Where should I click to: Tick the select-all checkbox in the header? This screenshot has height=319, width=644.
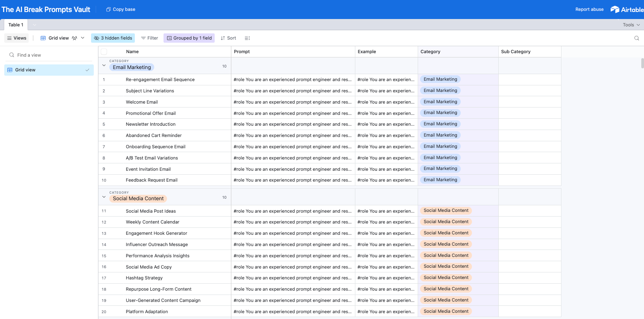click(x=104, y=52)
